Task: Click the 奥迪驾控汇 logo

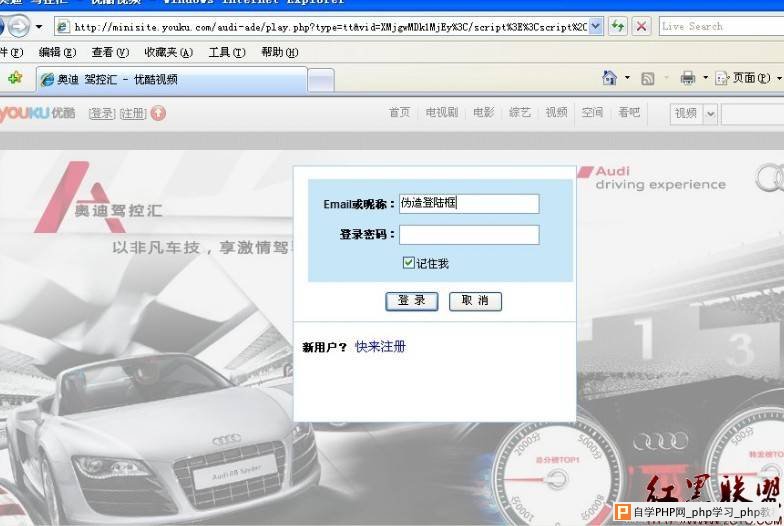Action: (x=100, y=198)
